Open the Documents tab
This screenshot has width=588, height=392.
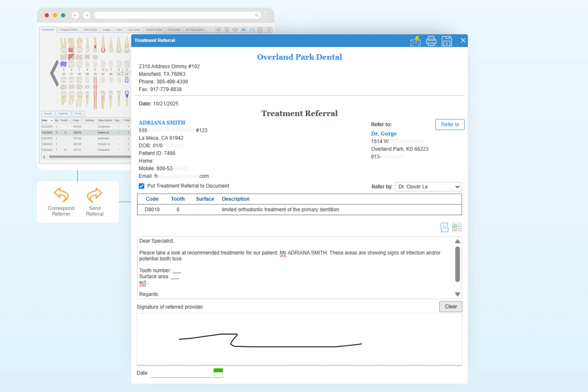click(x=174, y=30)
